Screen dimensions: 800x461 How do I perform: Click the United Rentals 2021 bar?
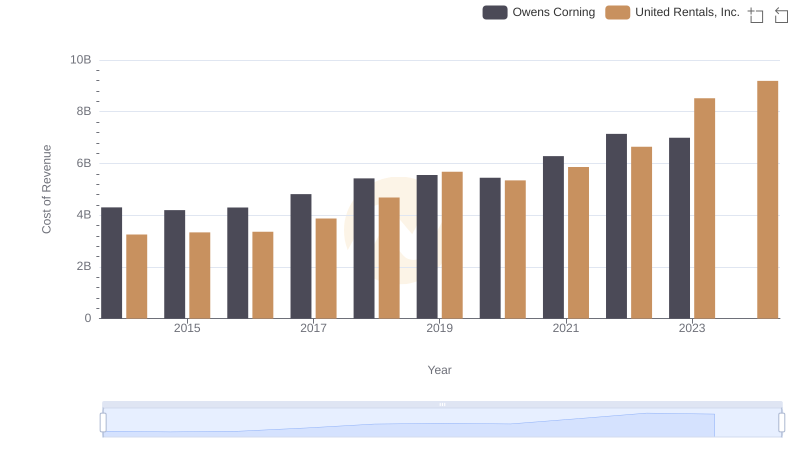[x=578, y=243]
